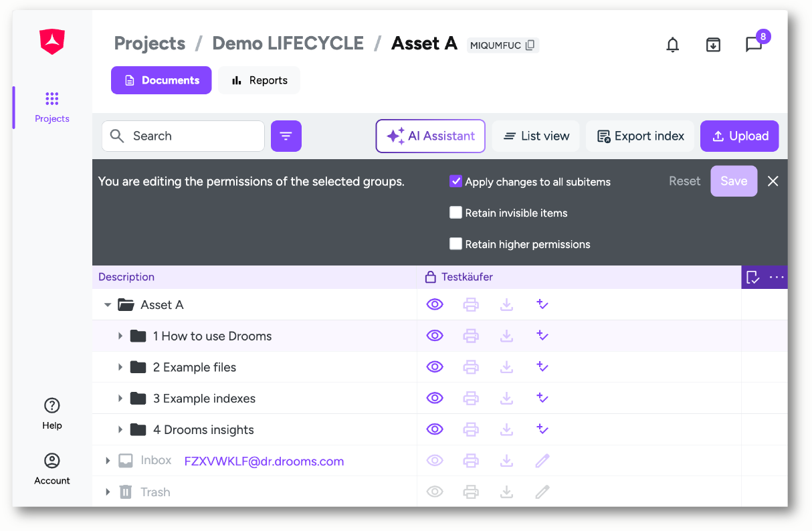Toggle view permission for Inbox
The height and width of the screenshot is (531, 812).
(435, 461)
